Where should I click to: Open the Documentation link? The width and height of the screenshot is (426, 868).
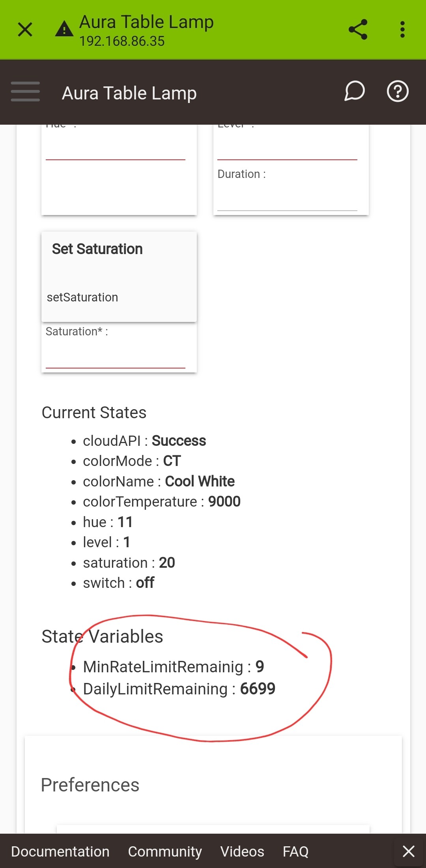[60, 851]
